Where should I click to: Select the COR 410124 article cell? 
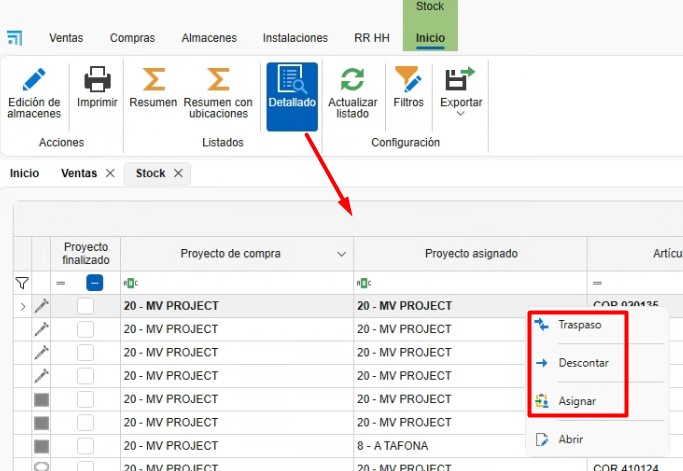(636, 466)
